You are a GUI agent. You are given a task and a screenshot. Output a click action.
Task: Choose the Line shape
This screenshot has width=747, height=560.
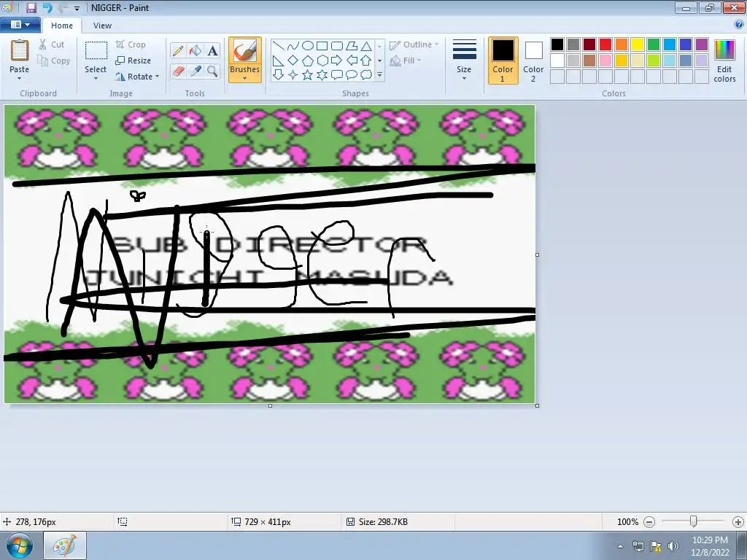pos(279,46)
